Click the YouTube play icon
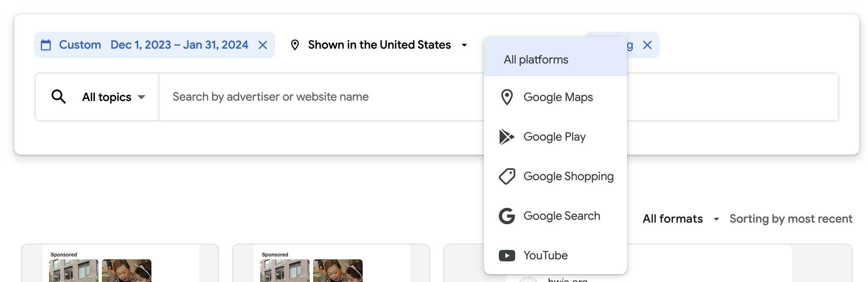The width and height of the screenshot is (868, 282). click(507, 256)
